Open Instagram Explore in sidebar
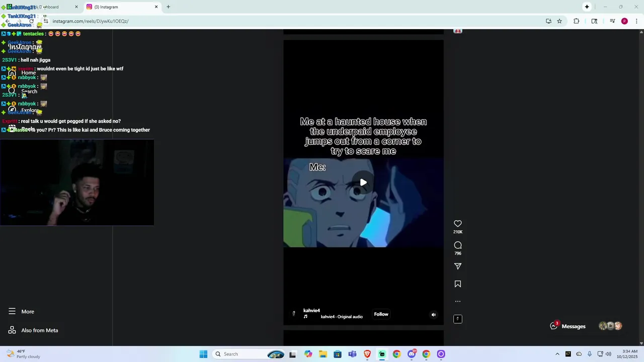Screen dimensions: 644x362 tap(24, 110)
